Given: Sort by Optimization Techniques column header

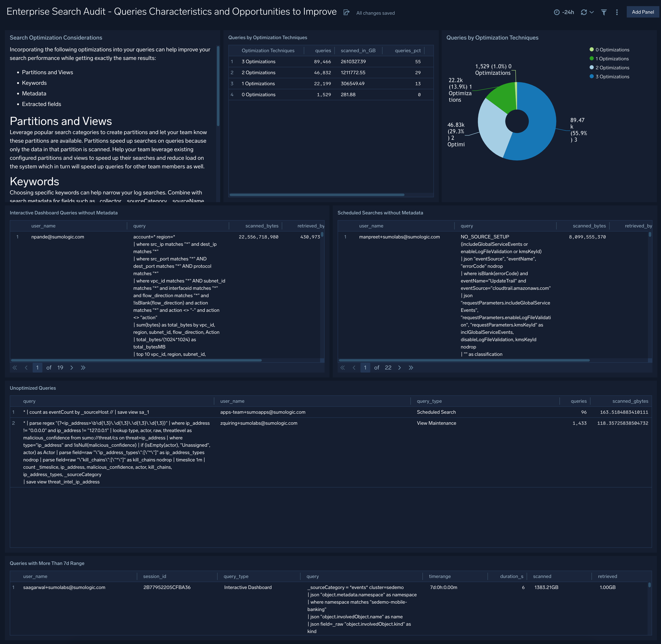Looking at the screenshot, I should (x=268, y=51).
